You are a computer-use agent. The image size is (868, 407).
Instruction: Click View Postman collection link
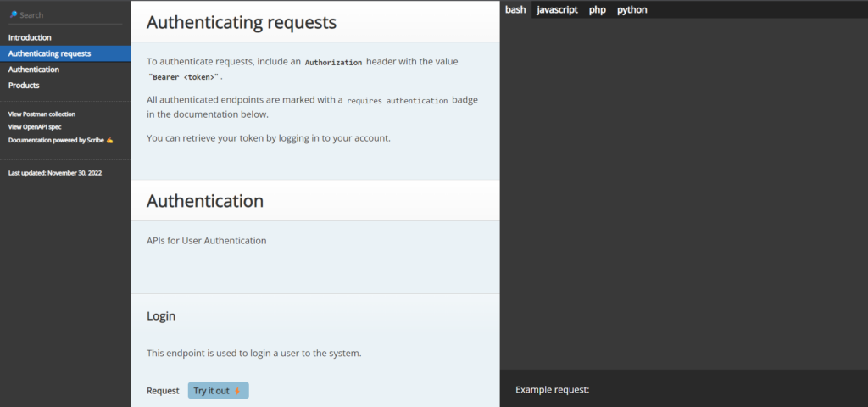tap(42, 114)
